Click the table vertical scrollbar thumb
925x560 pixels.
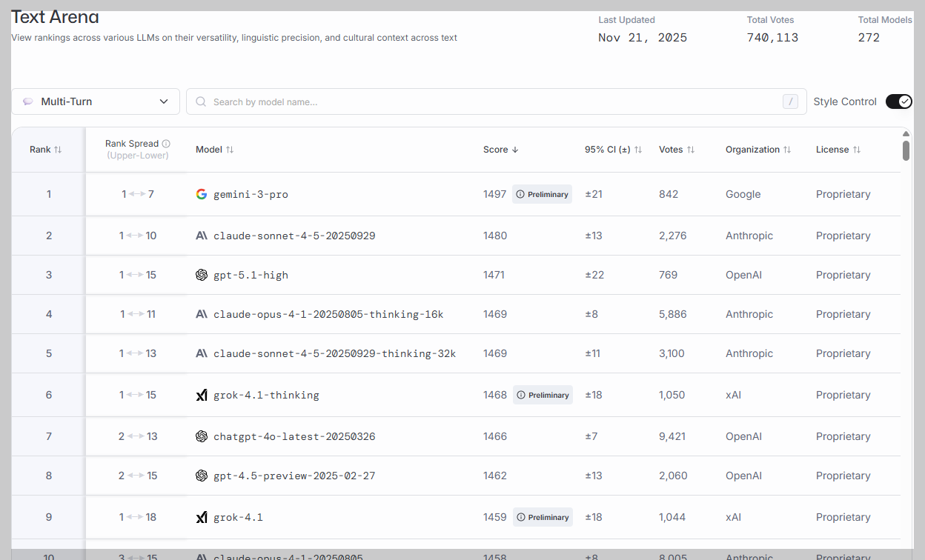tap(906, 150)
